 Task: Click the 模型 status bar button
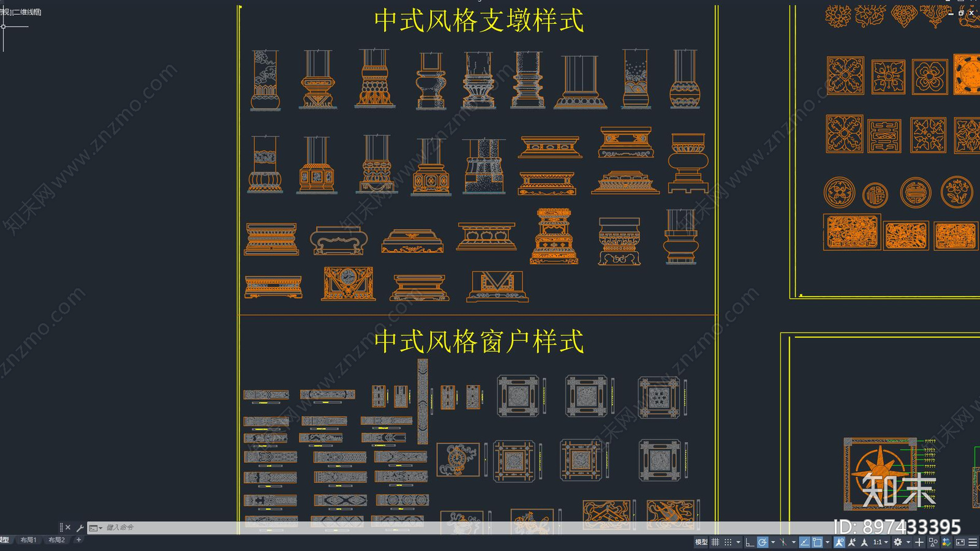tap(701, 542)
